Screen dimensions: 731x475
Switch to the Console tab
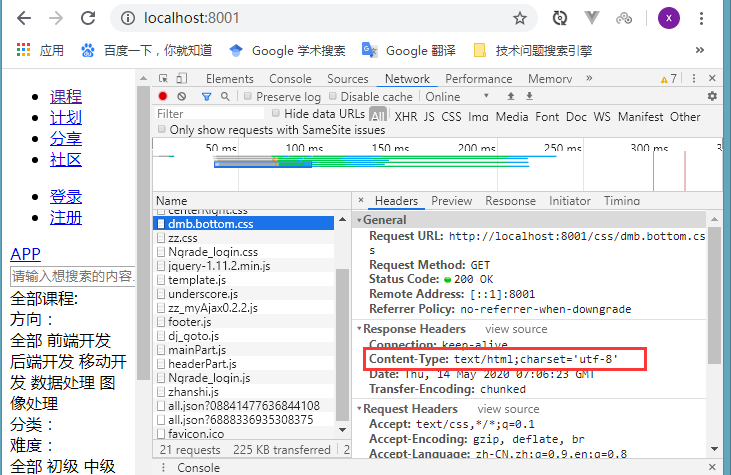pos(290,79)
